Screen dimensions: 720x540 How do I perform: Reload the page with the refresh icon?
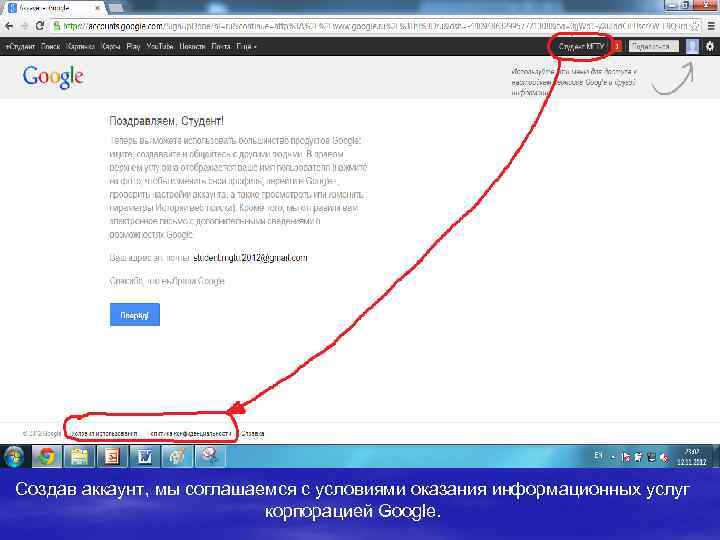point(40,26)
